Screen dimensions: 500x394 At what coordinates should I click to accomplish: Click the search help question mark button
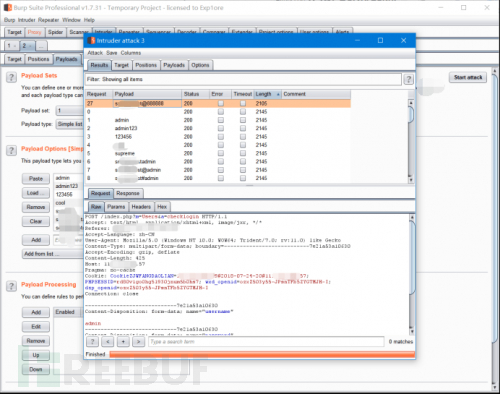(92, 342)
